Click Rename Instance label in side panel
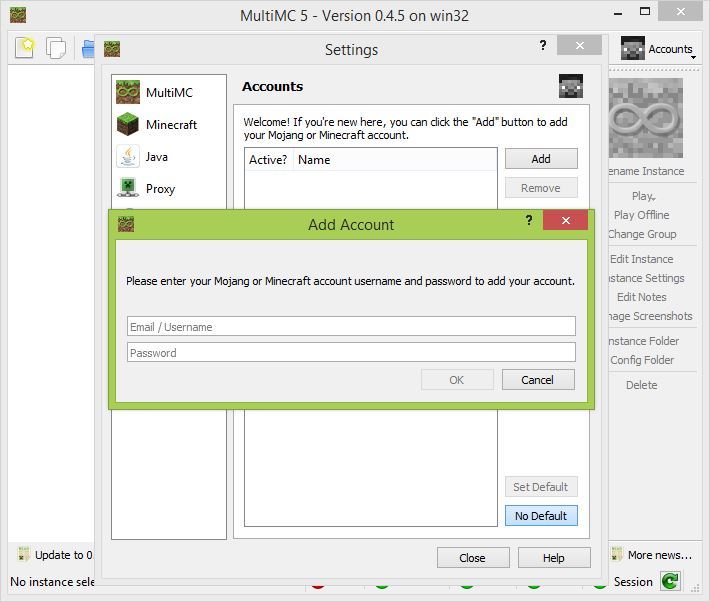 click(646, 171)
